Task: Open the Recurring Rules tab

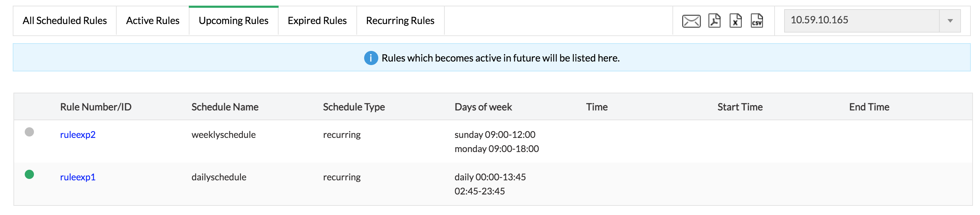Action: (400, 21)
